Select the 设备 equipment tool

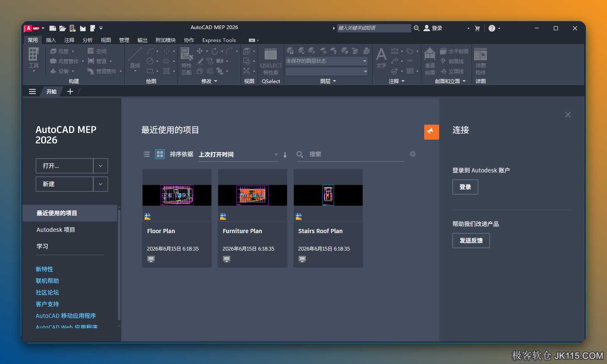tap(59, 71)
